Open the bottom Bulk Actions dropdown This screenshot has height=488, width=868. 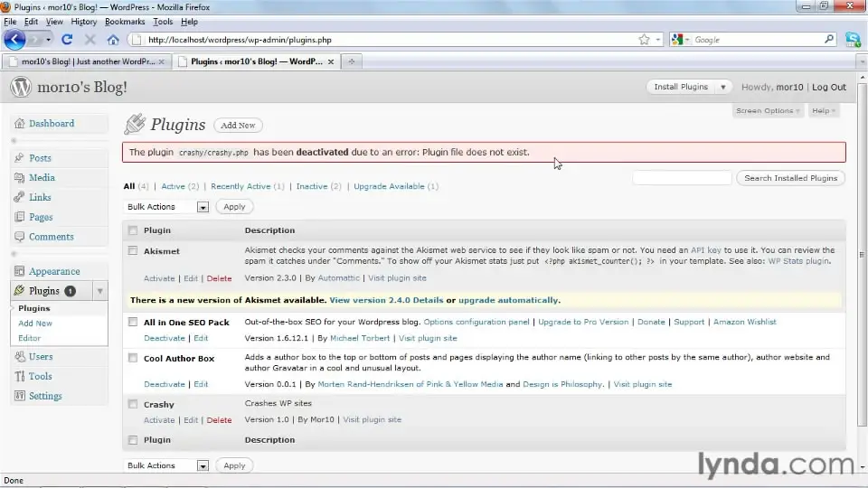(x=166, y=465)
